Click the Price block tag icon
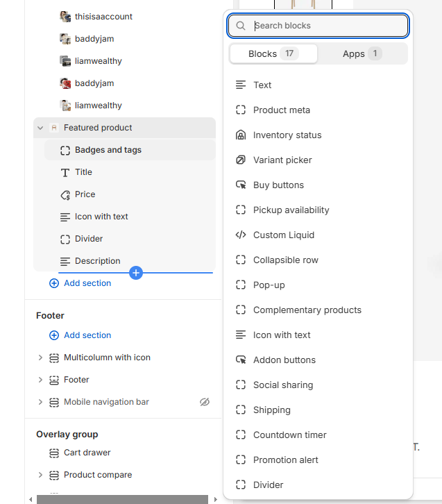The height and width of the screenshot is (504, 442). point(65,195)
